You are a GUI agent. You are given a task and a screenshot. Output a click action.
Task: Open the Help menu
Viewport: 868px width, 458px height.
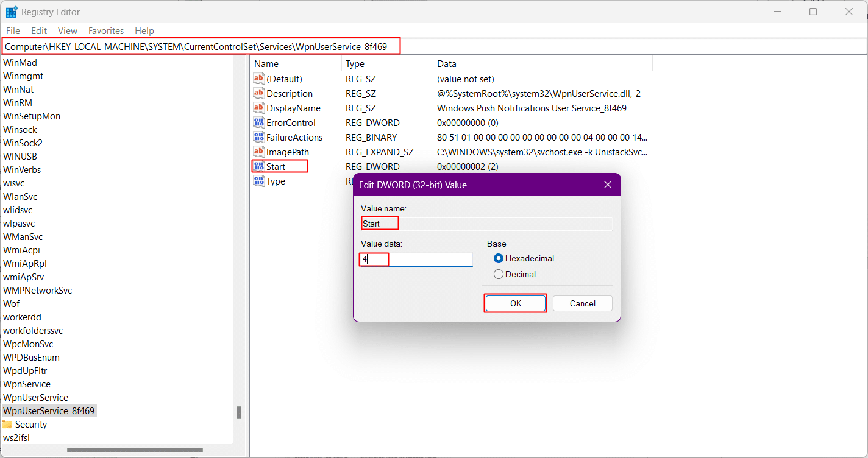tap(144, 30)
